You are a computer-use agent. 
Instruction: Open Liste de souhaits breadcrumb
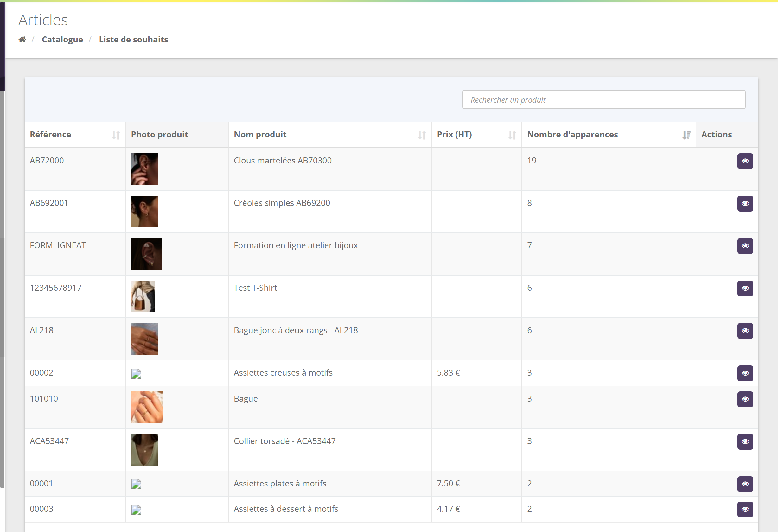click(x=133, y=40)
